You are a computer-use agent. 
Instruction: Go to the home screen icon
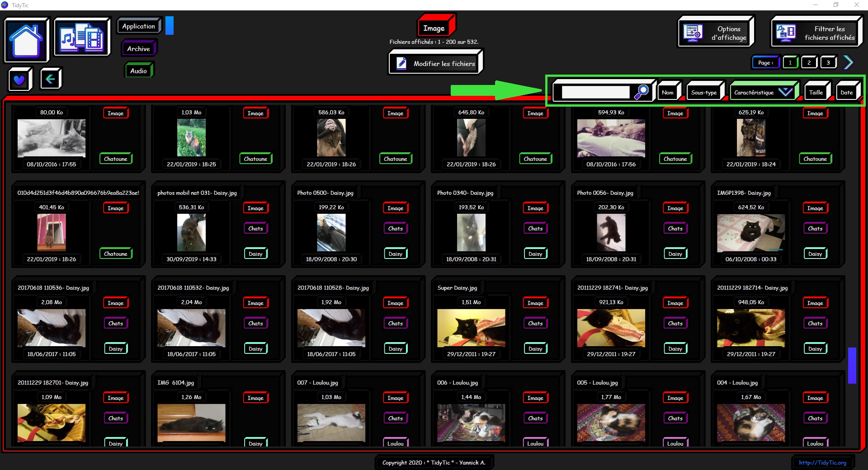[x=26, y=40]
